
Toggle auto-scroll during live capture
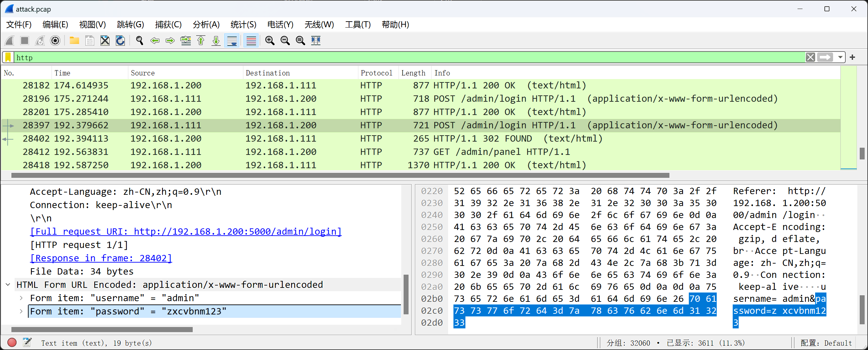click(x=232, y=41)
